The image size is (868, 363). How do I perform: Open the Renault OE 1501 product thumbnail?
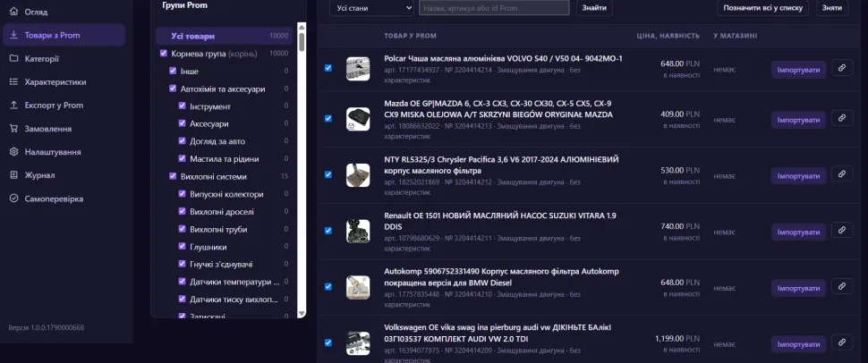tap(358, 231)
